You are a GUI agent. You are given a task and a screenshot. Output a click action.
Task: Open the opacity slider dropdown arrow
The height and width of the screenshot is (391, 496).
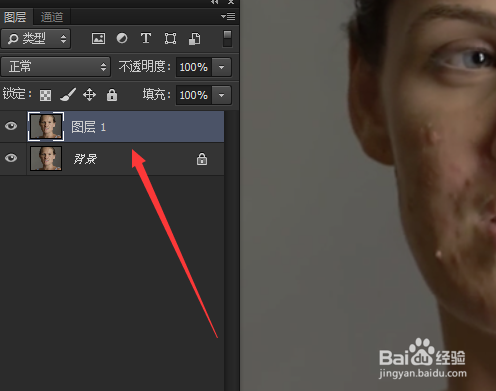click(222, 67)
